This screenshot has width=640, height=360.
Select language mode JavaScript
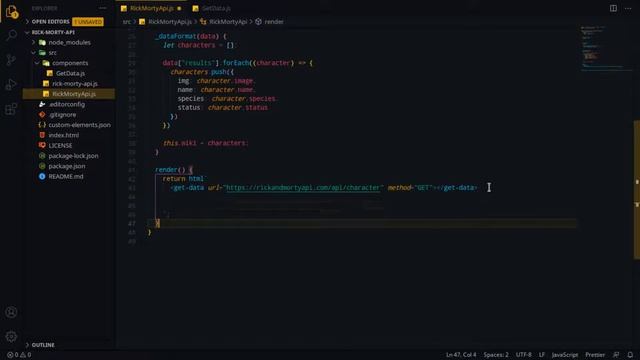pos(564,355)
